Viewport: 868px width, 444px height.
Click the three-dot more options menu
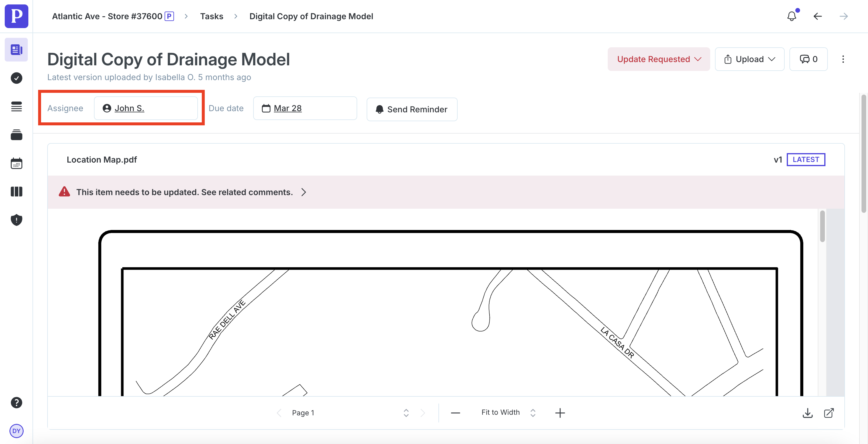(x=843, y=59)
